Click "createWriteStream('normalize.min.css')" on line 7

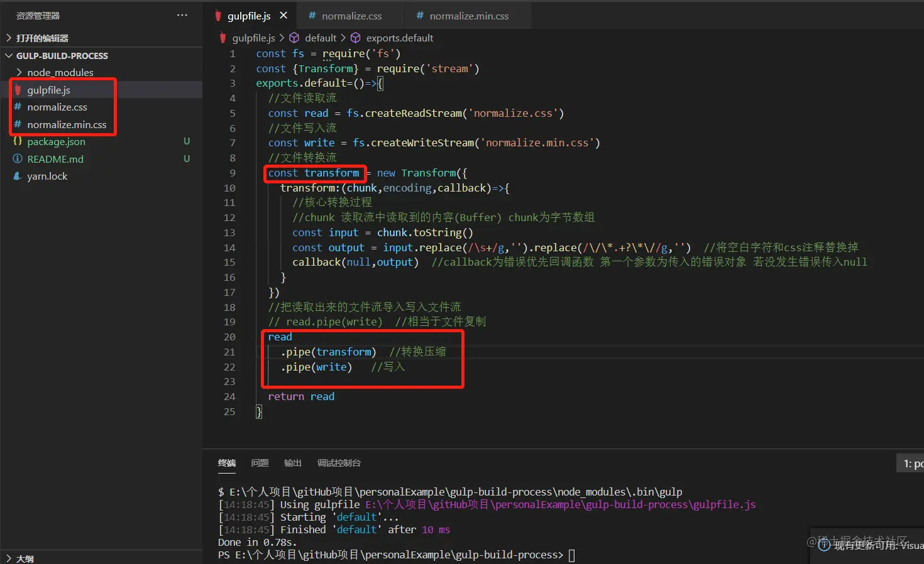coord(485,143)
